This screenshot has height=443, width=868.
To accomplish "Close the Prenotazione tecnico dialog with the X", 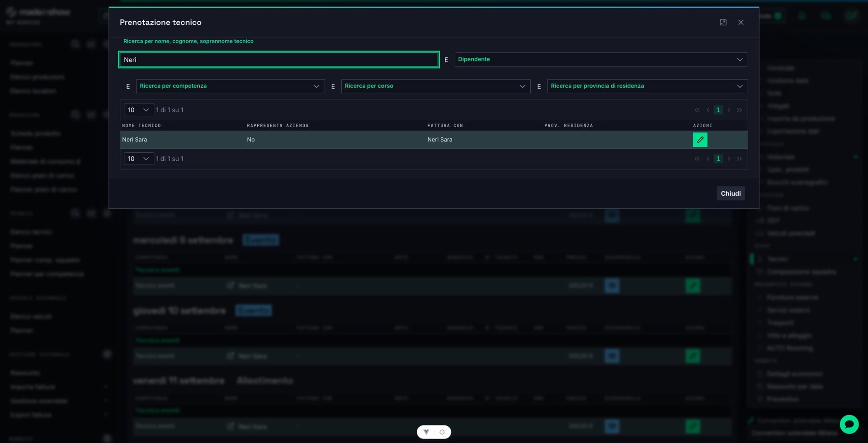I will click(741, 22).
